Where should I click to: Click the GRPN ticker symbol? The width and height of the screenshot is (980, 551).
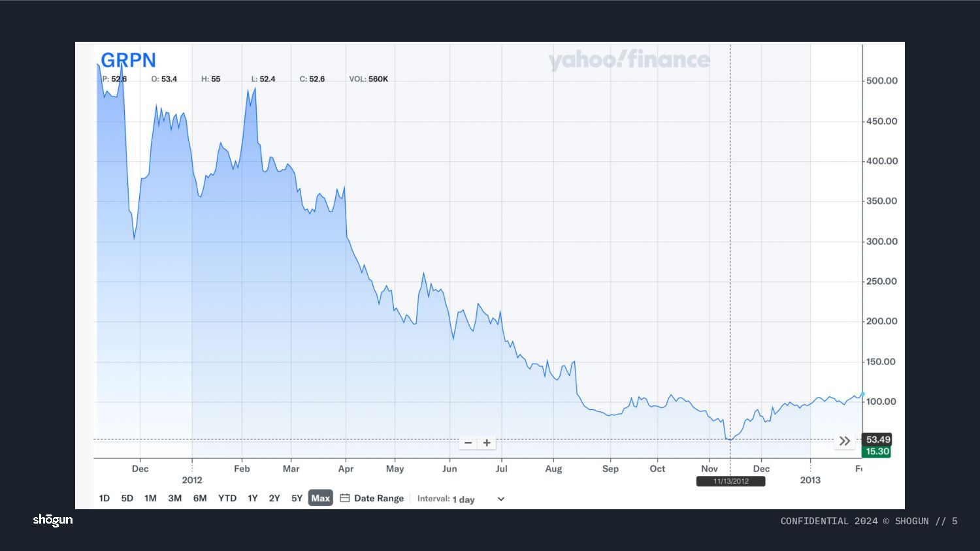(x=128, y=60)
